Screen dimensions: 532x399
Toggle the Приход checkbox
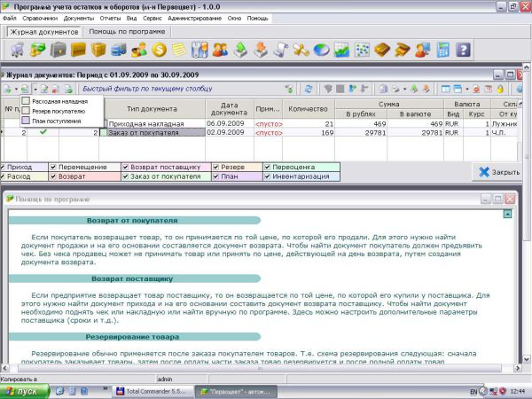click(x=3, y=167)
